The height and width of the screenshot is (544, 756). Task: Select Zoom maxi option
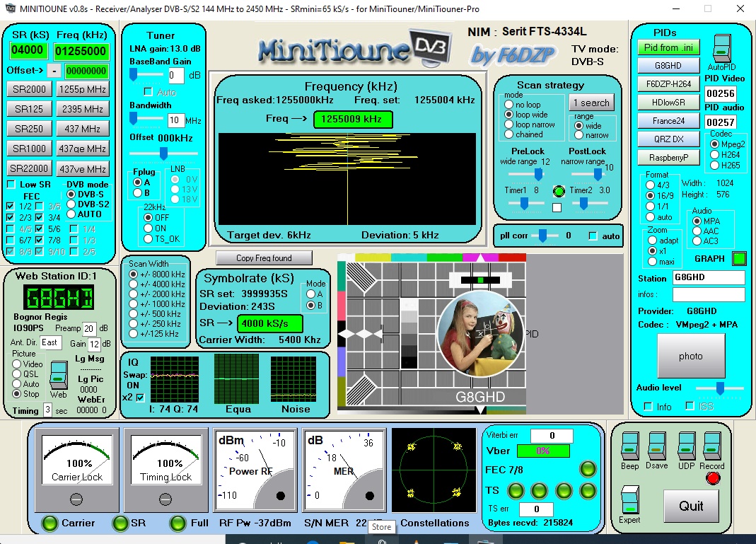coord(652,262)
